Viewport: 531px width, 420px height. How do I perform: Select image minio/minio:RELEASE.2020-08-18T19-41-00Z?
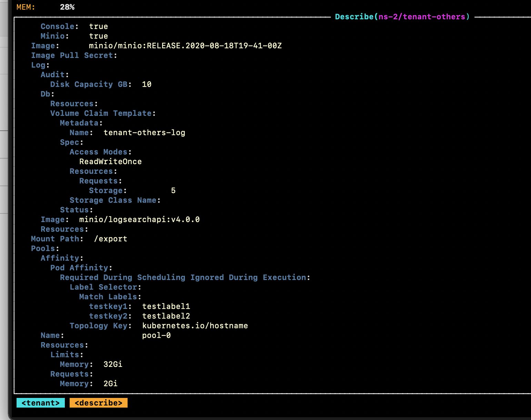tap(185, 46)
